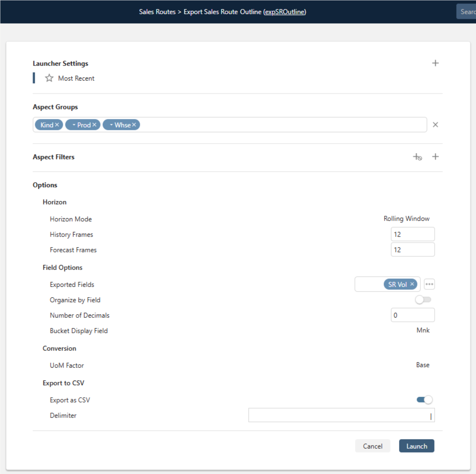Viewport: 476px width, 474px height.
Task: Click inside the Delimiter input field
Action: coord(341,415)
